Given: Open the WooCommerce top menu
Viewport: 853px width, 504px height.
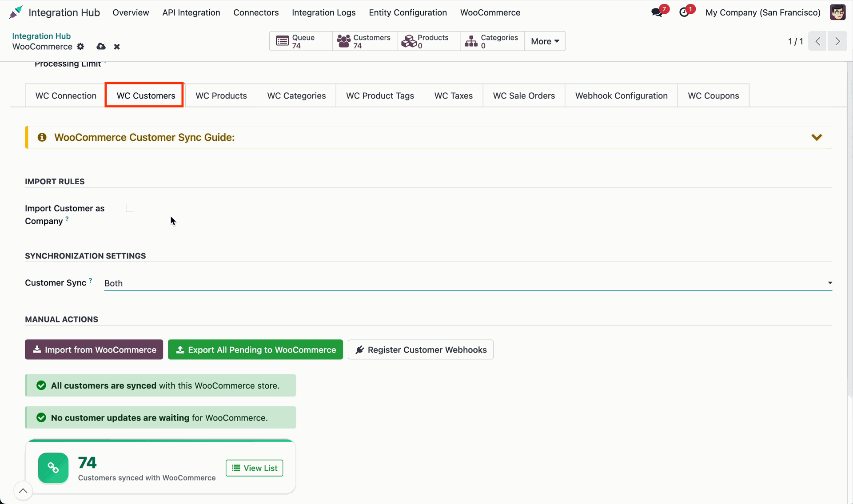Looking at the screenshot, I should click(x=490, y=12).
